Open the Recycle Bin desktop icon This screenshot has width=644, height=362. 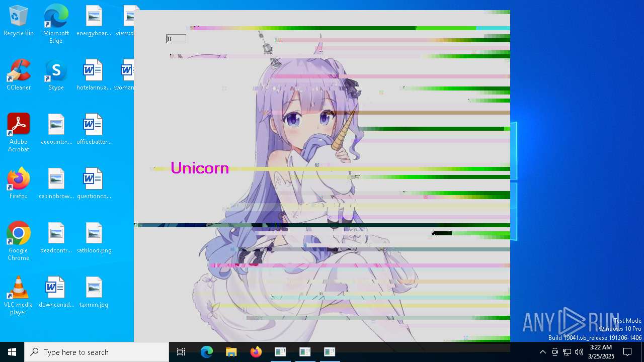click(x=19, y=21)
